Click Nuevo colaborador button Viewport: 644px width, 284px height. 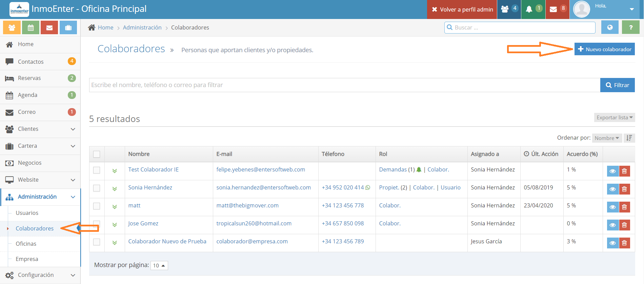point(604,49)
